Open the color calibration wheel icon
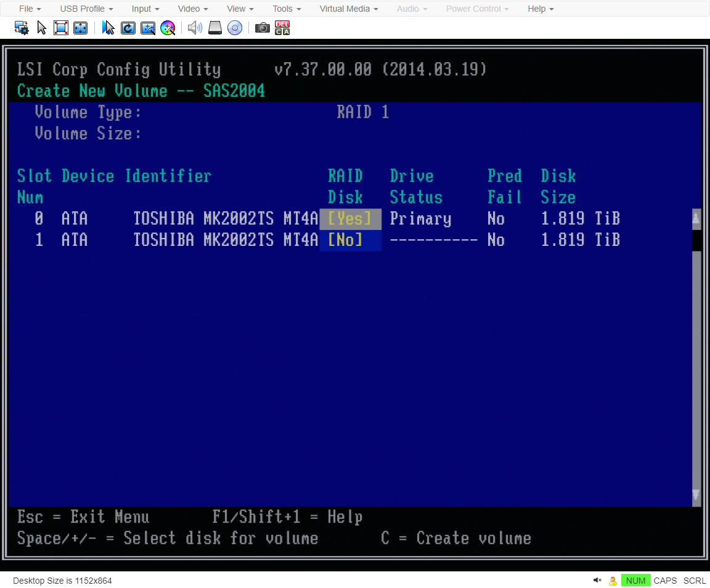This screenshot has height=588, width=710. point(168,28)
